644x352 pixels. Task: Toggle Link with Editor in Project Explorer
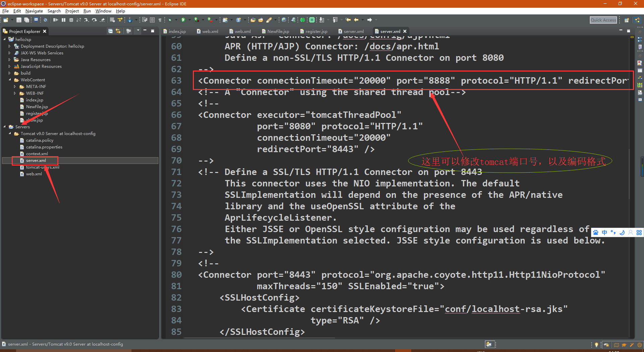tap(118, 31)
